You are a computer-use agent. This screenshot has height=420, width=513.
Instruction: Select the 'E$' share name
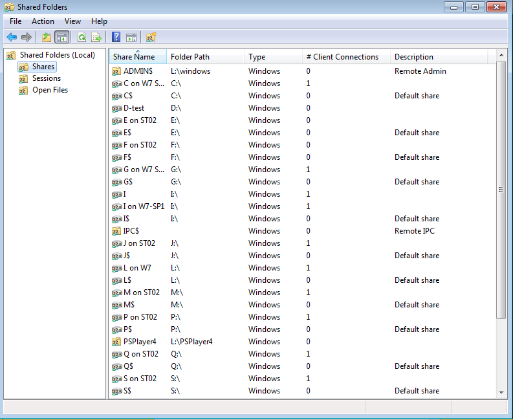click(127, 133)
